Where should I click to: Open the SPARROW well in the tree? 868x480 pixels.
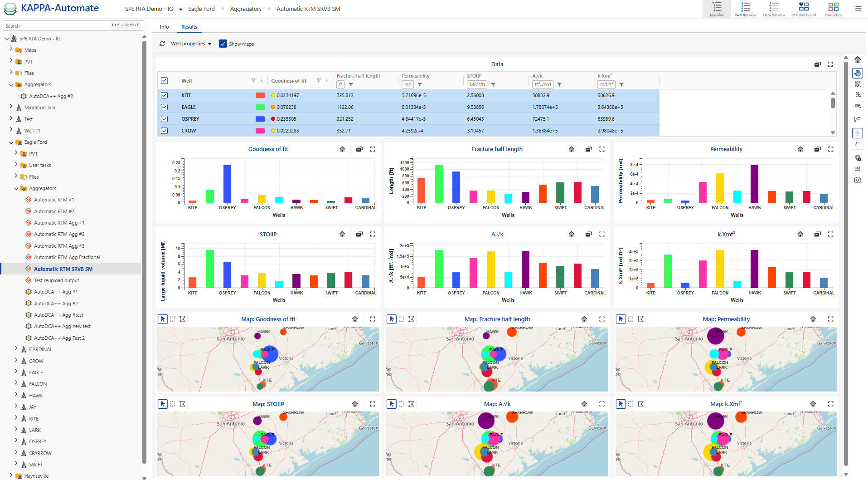point(40,453)
